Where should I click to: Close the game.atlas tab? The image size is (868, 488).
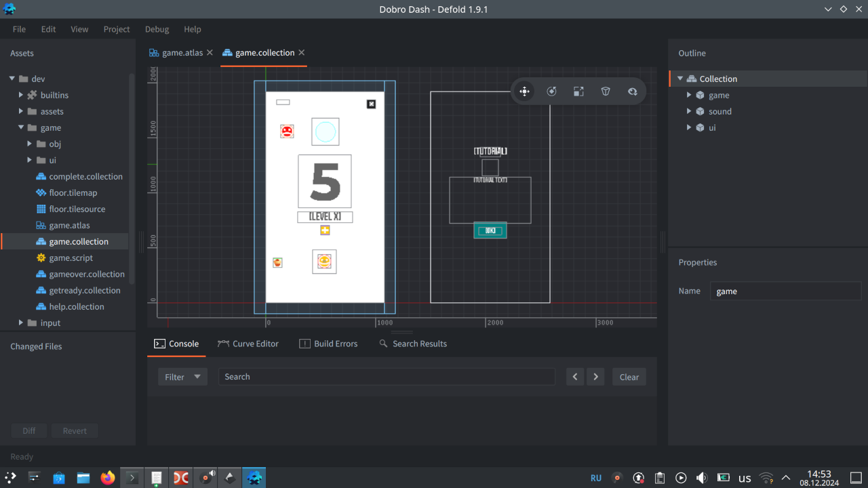(x=210, y=53)
